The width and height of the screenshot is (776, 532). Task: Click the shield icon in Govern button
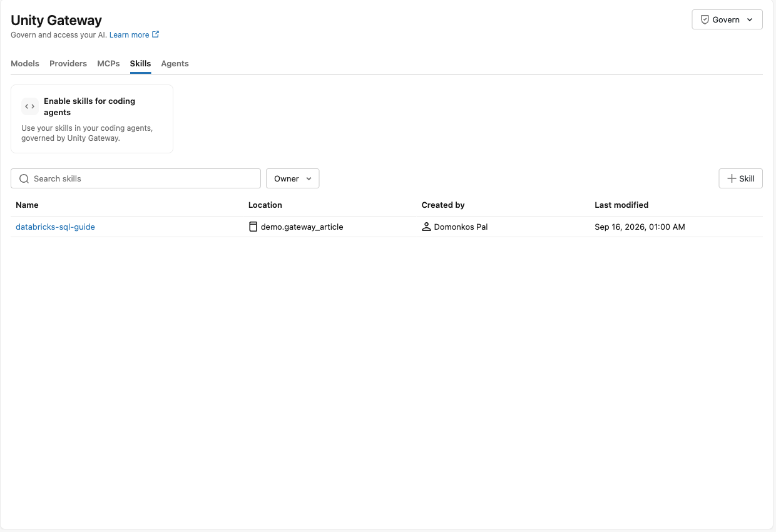click(705, 19)
